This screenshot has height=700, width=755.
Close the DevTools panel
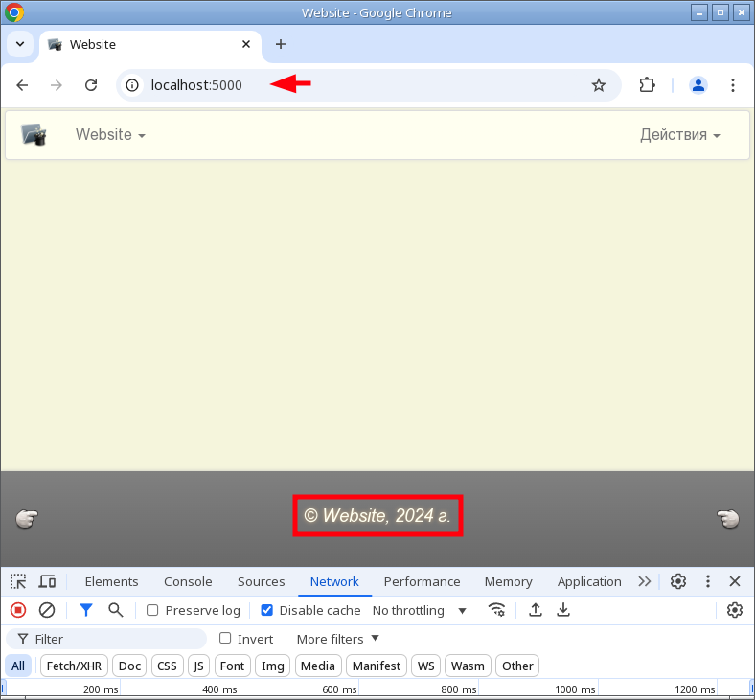[735, 581]
